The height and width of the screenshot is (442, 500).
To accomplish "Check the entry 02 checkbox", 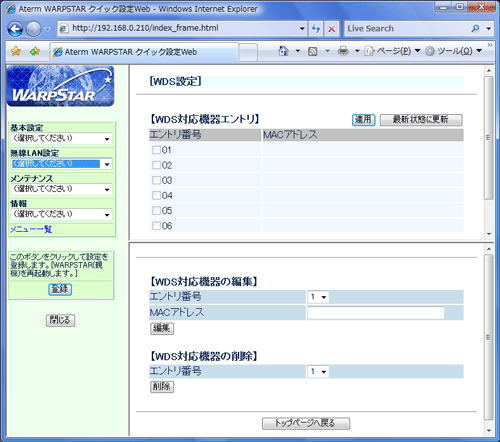I will (x=156, y=165).
